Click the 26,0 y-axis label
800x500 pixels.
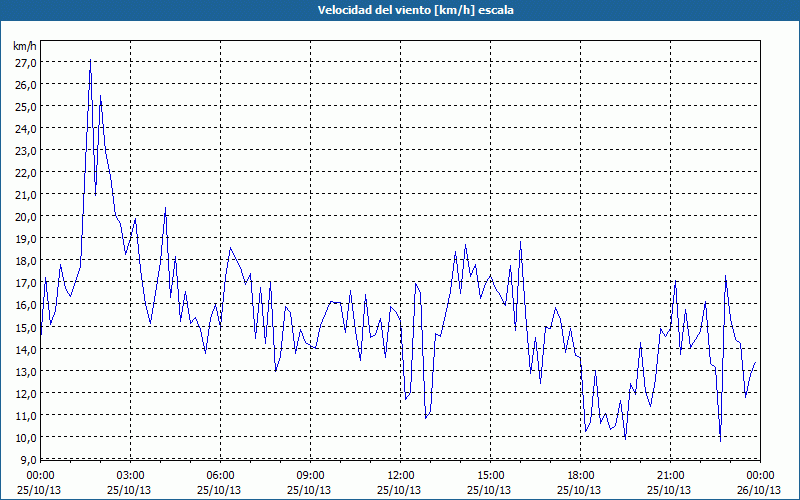[x=26, y=85]
